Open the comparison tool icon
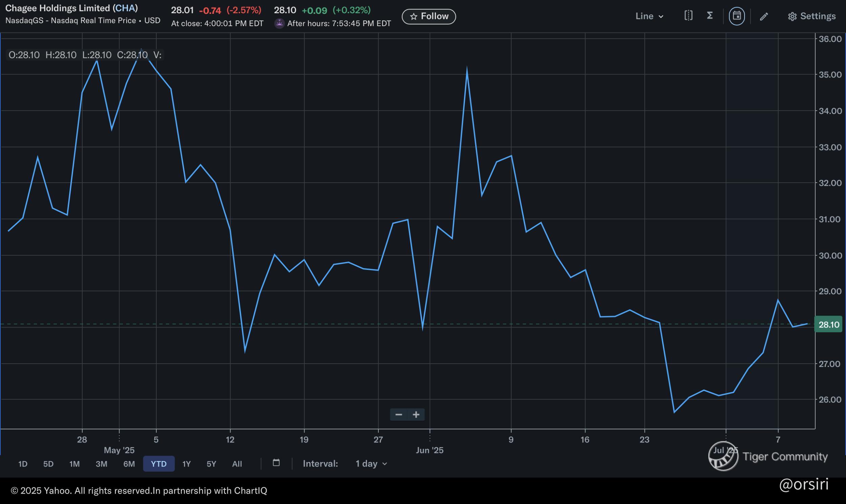Viewport: 846px width, 504px height. (x=688, y=16)
